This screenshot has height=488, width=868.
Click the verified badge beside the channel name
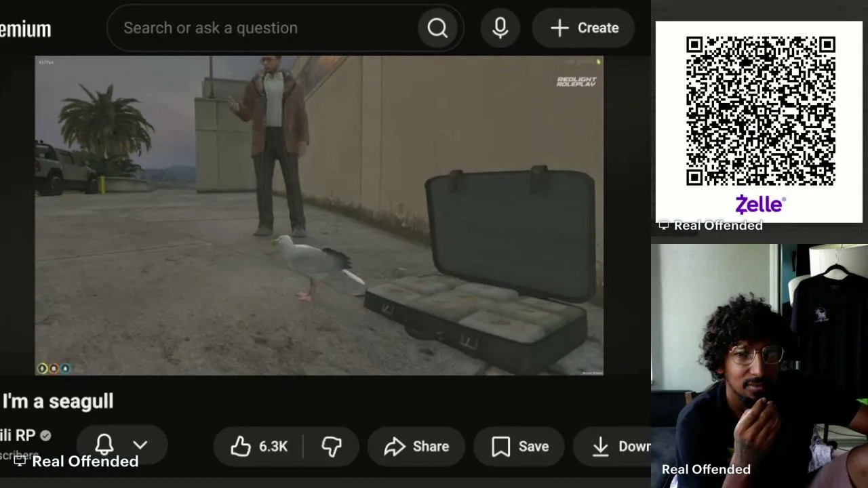tap(45, 435)
